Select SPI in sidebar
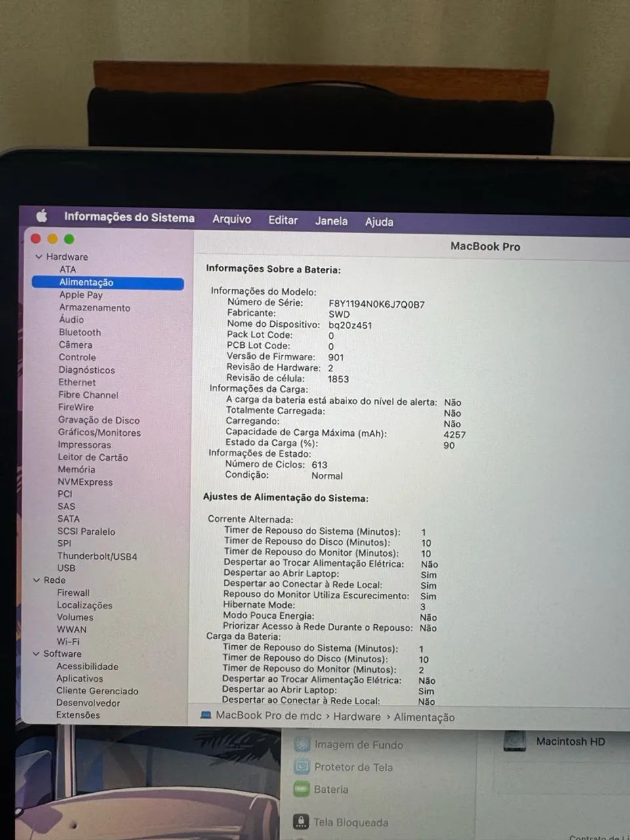The height and width of the screenshot is (840, 630). coord(64,543)
